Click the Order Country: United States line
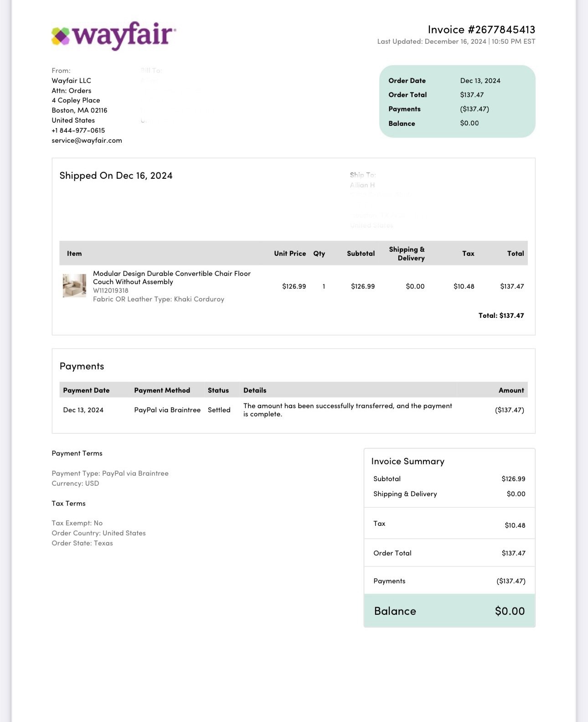This screenshot has height=722, width=588. 98,533
